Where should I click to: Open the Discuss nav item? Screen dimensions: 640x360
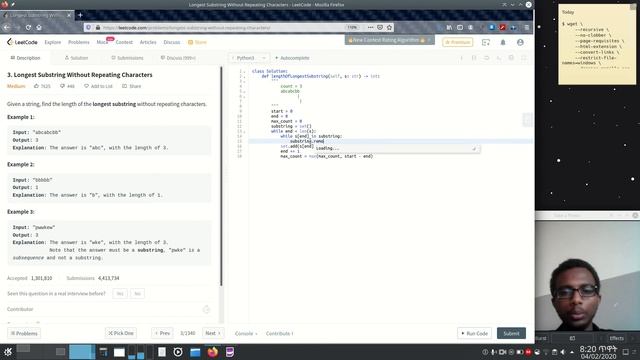[x=172, y=42]
